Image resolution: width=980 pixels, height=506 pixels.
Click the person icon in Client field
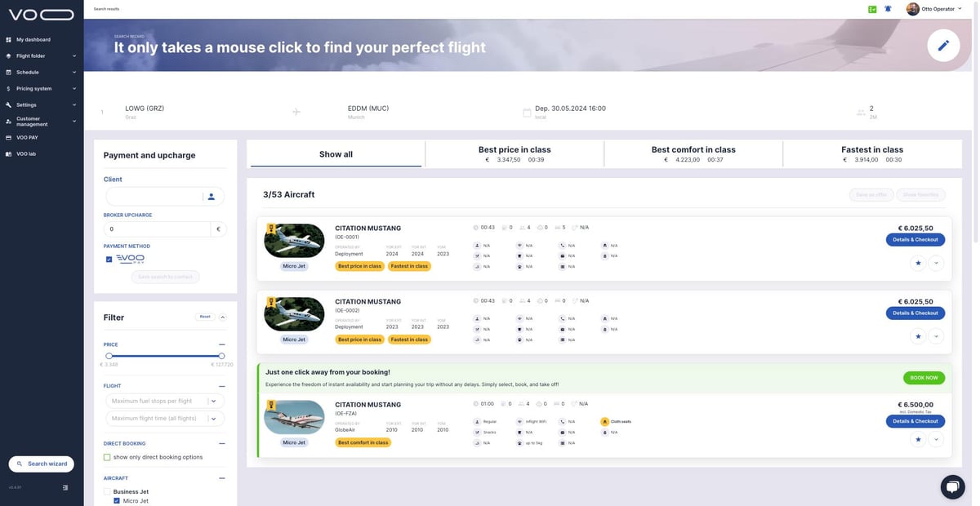click(211, 196)
